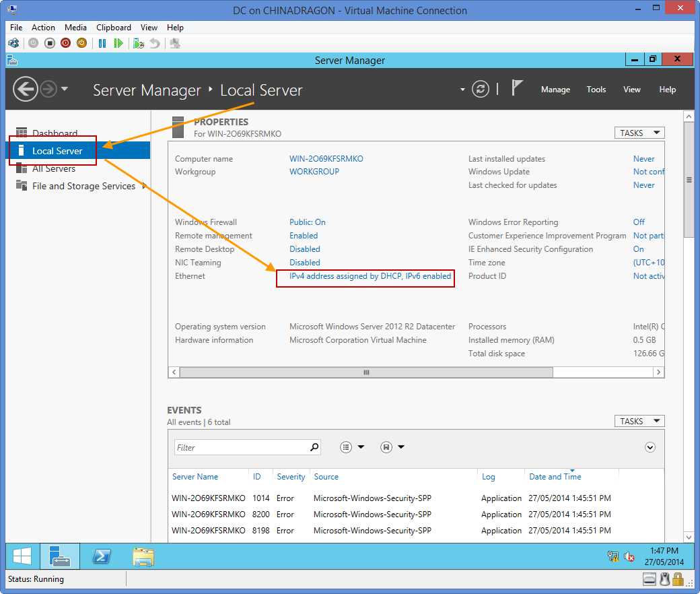This screenshot has width=700, height=594.
Task: Open the save query dropdown arrow
Action: (401, 447)
